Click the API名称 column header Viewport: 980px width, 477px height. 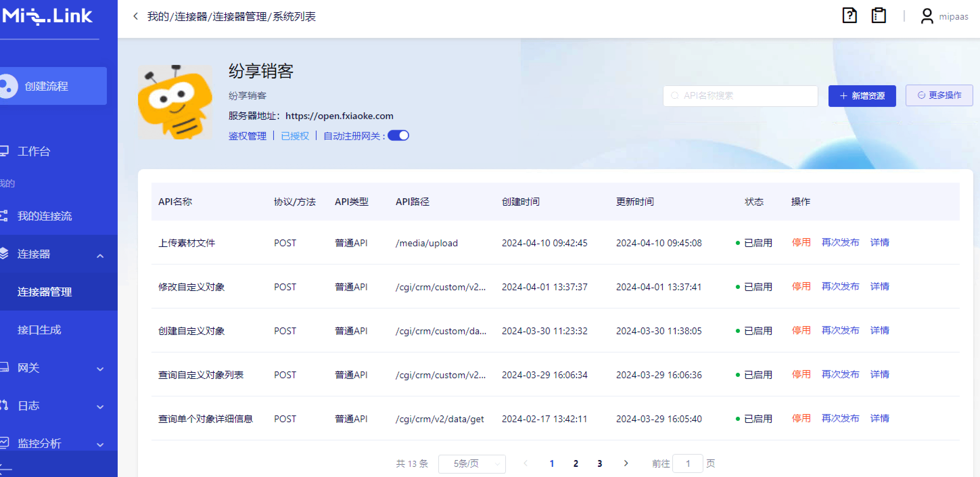point(175,201)
